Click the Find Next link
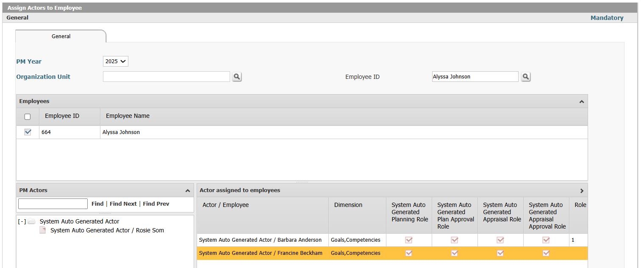Screen dimensions: 644x268 point(123,204)
